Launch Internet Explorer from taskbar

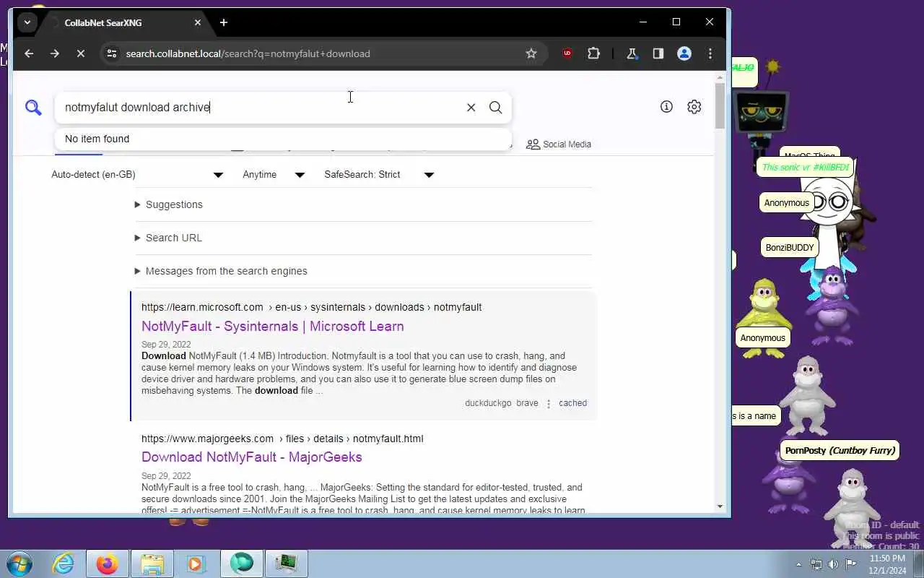[x=64, y=564]
